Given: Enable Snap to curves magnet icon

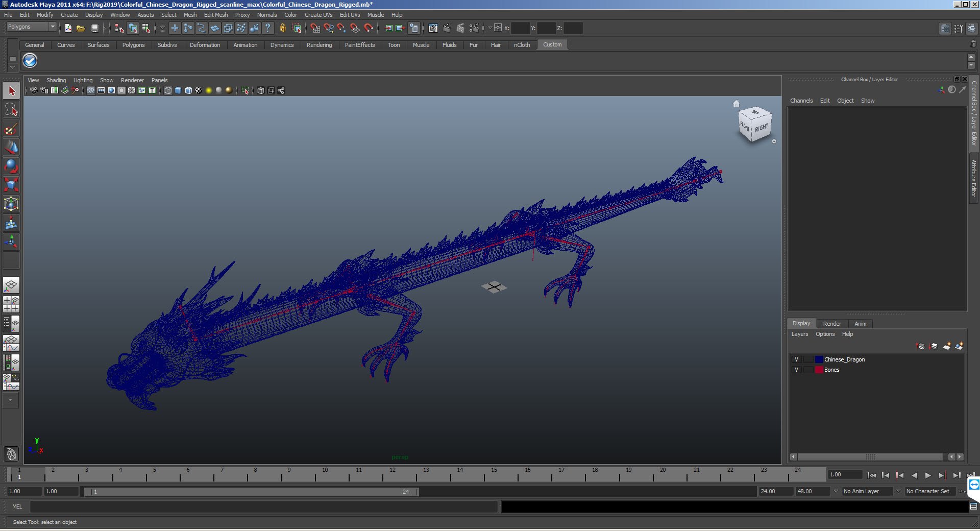Looking at the screenshot, I should (x=329, y=29).
